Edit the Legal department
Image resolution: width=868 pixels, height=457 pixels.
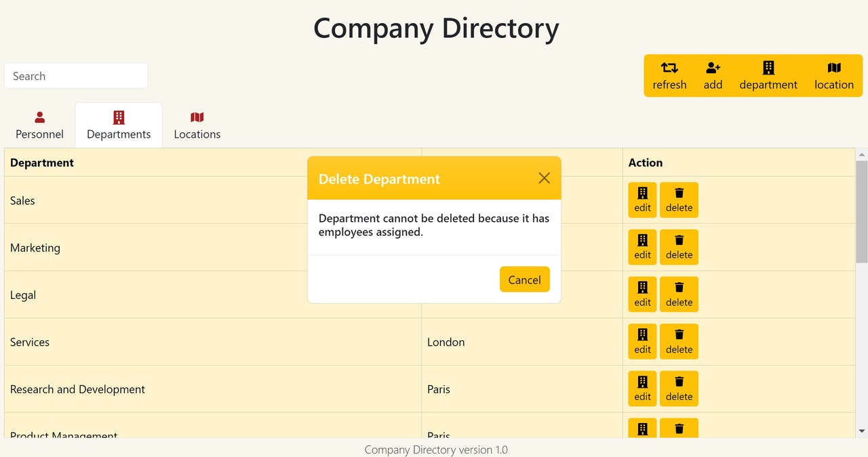[x=642, y=294]
